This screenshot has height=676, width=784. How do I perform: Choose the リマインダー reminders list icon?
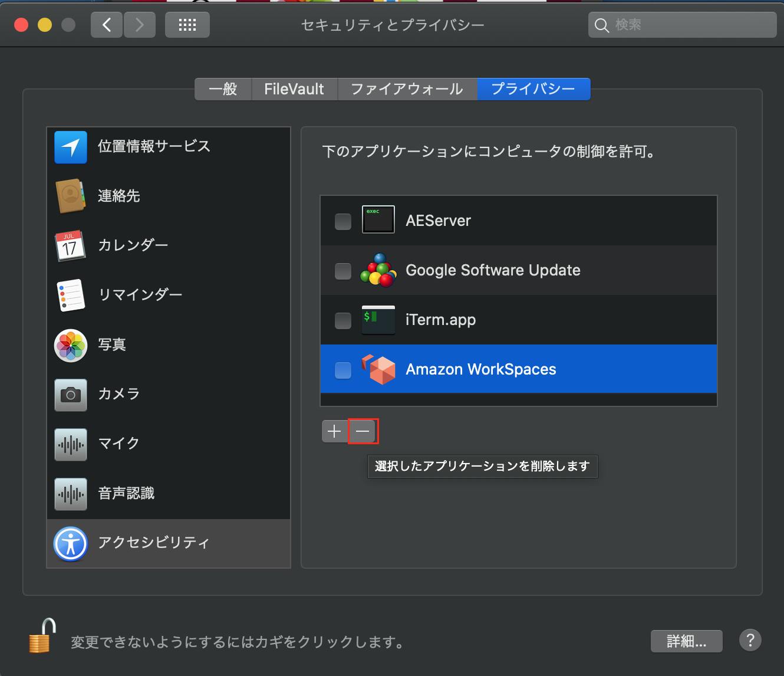[71, 295]
